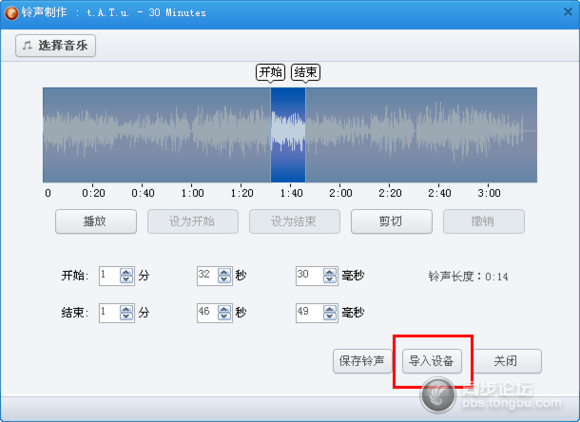Click the 3:00 timeline label
Image resolution: width=580 pixels, height=422 pixels.
[x=489, y=193]
